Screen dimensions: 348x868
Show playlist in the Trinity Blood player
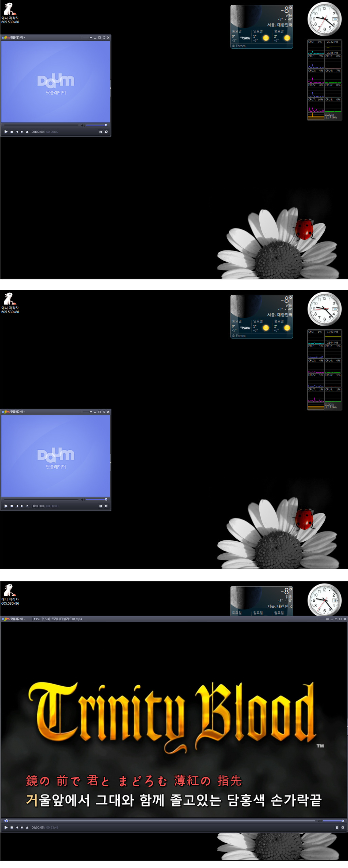coord(337,828)
